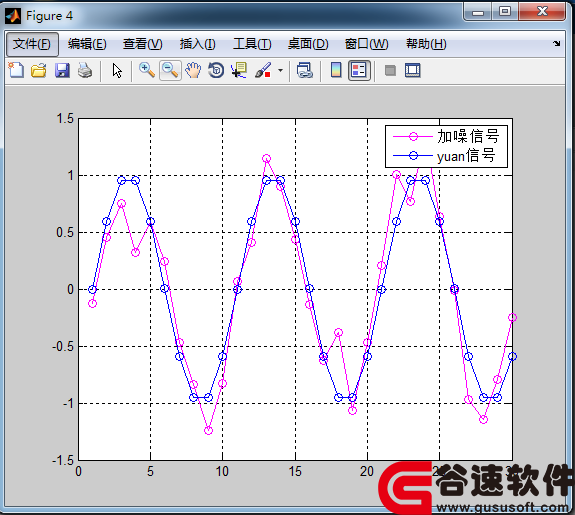
Task: Open the 工具(T) menu
Action: tap(252, 44)
